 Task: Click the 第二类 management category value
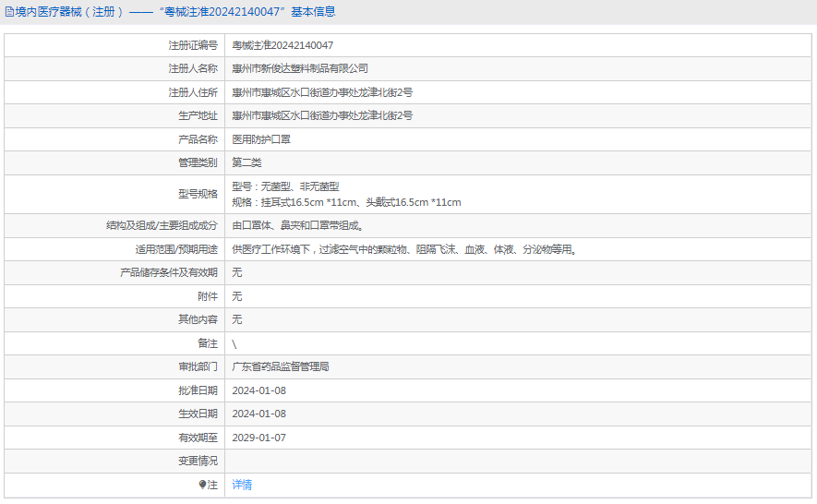pos(246,162)
